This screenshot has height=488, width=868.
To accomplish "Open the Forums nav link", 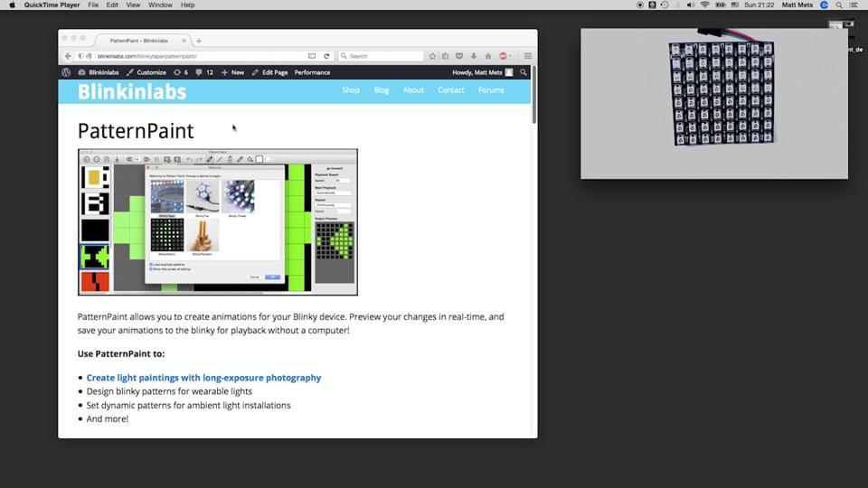I will (491, 90).
